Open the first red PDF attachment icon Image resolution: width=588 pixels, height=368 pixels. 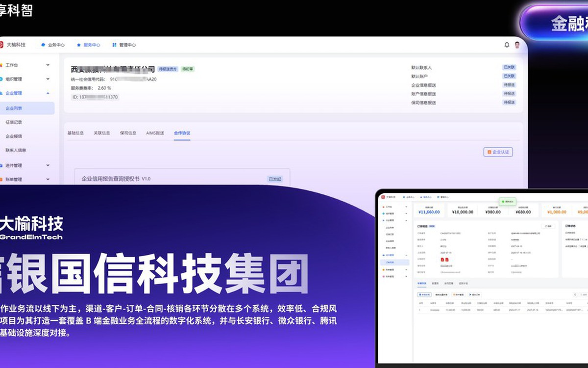[x=442, y=259]
